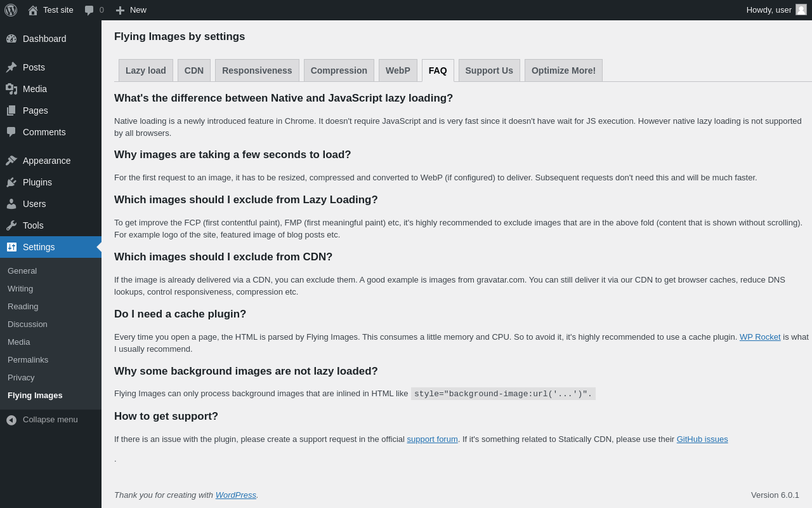Viewport: 812px width, 508px height.
Task: Open the Tools wrench icon
Action: (11, 225)
